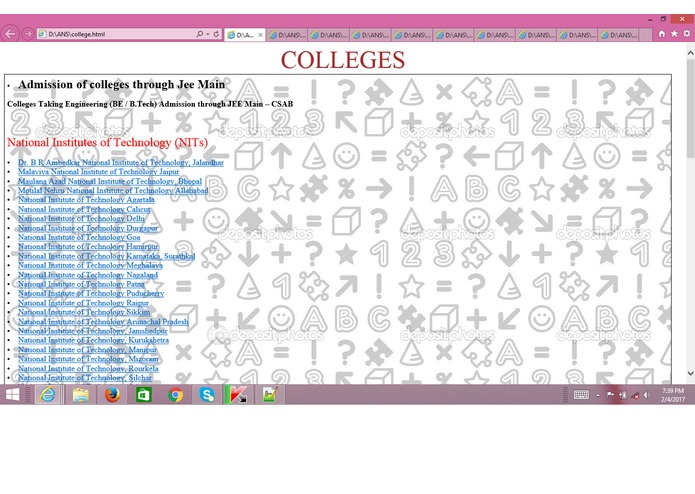The height and width of the screenshot is (494, 695).
Task: Click 'Admission of colleges through Jee Main' heading
Action: 121,84
